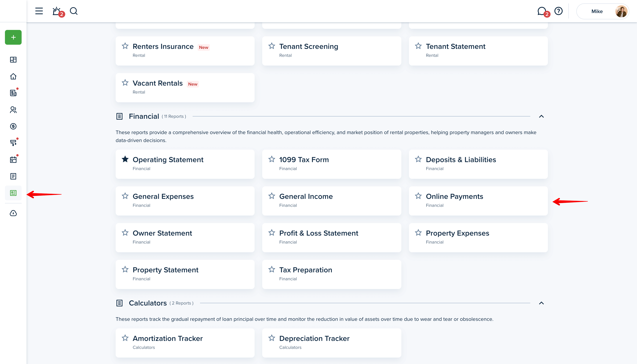This screenshot has width=637, height=364.
Task: Open the help question mark icon
Action: pyautogui.click(x=559, y=11)
